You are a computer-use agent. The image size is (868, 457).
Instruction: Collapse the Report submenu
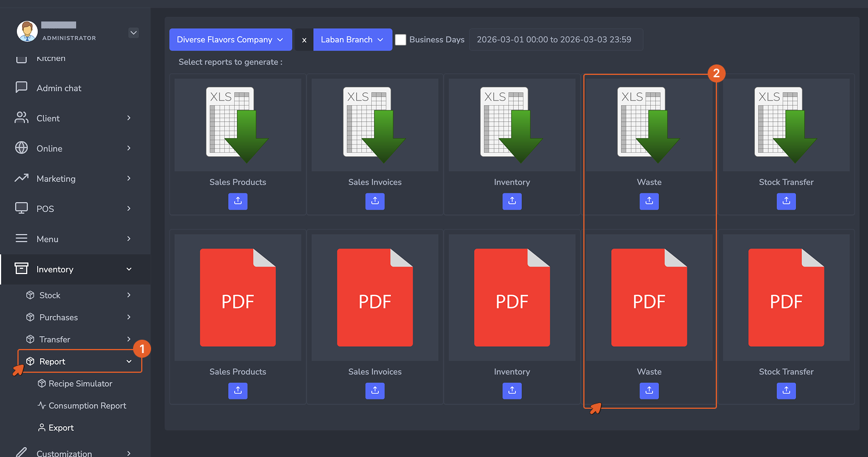80,361
